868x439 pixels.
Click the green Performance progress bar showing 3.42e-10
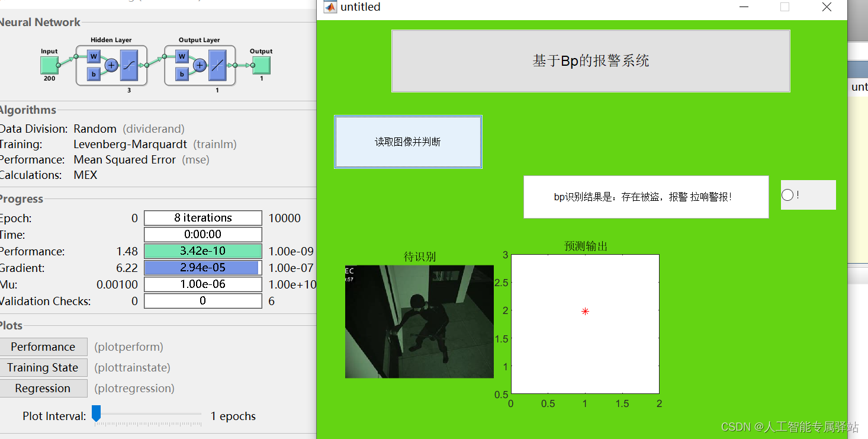tap(202, 251)
